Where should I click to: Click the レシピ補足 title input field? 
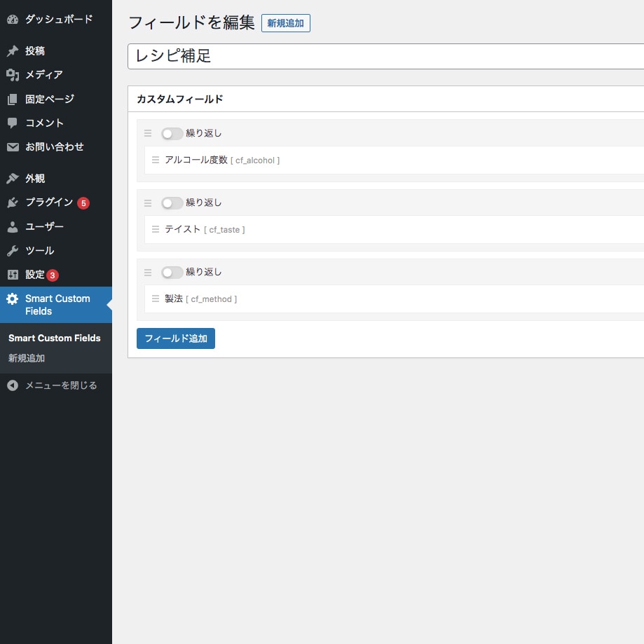[386, 56]
